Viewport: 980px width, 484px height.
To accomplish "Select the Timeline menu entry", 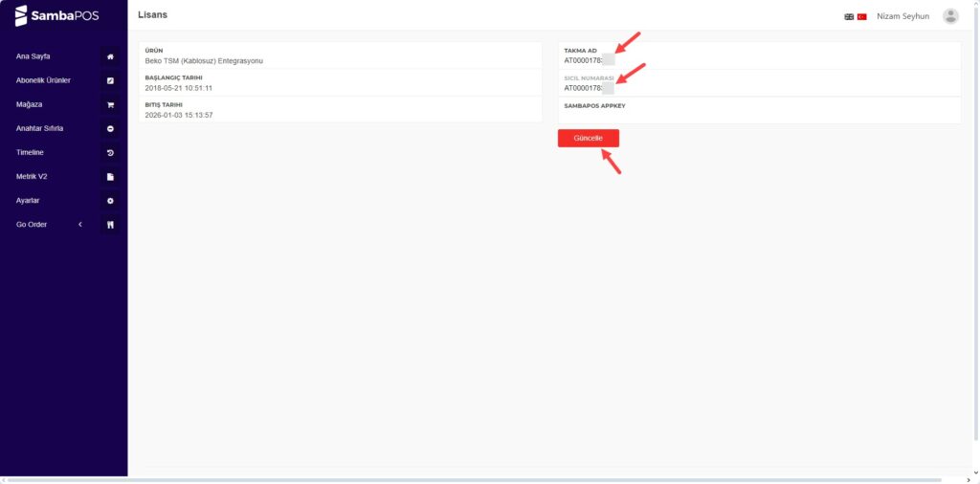I will [30, 152].
